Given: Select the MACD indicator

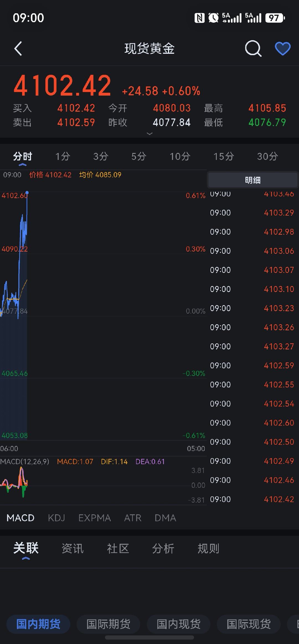Looking at the screenshot, I should click(x=20, y=518).
